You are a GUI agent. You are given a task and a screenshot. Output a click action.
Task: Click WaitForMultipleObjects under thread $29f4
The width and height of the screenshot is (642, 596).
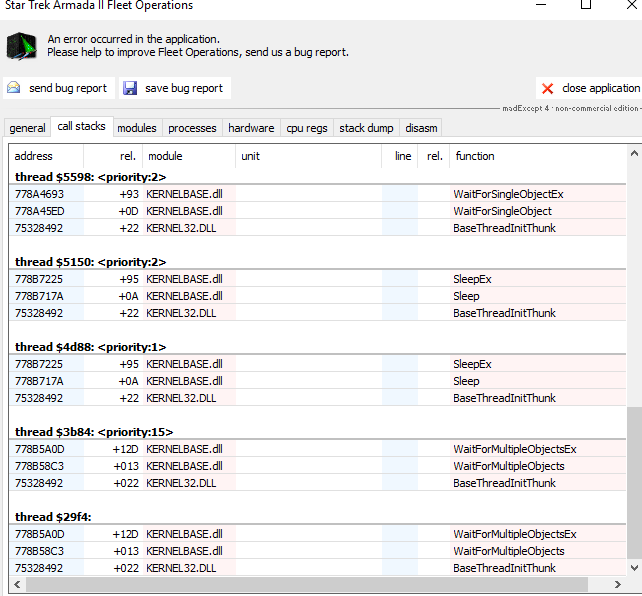509,551
